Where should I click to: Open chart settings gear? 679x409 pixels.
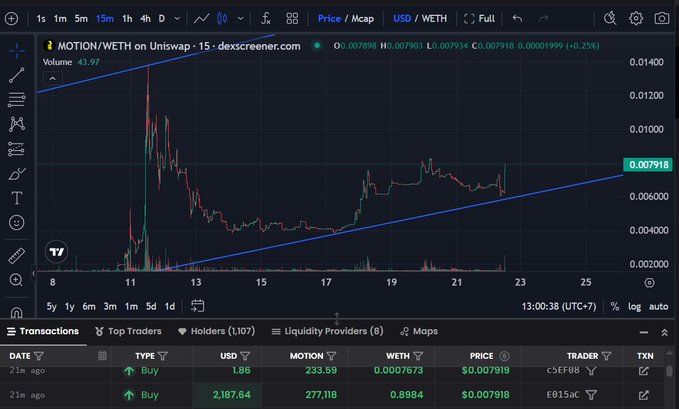[636, 19]
